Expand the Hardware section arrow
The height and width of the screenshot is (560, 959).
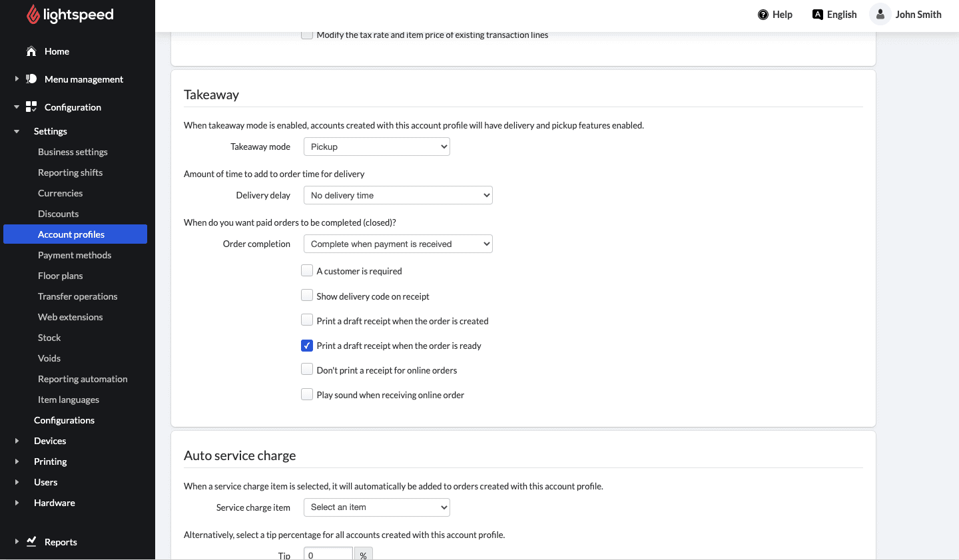pos(17,503)
